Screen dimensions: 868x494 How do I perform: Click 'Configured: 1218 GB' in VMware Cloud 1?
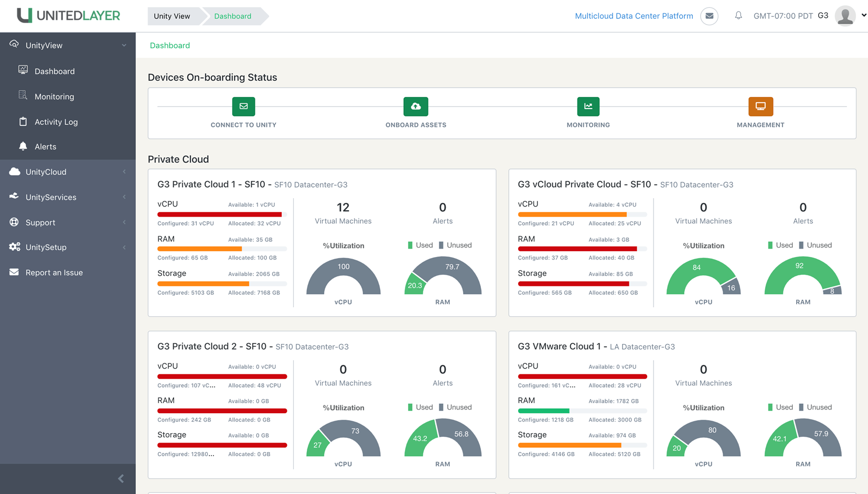click(x=545, y=420)
